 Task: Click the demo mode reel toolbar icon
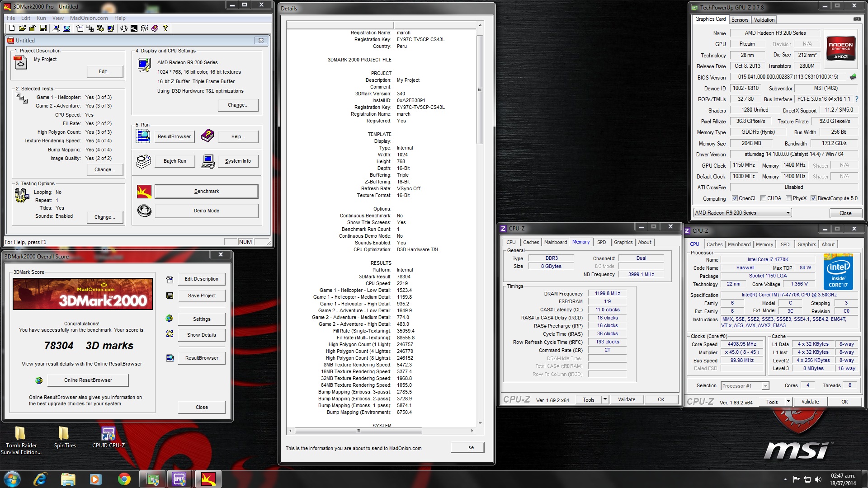pos(124,28)
